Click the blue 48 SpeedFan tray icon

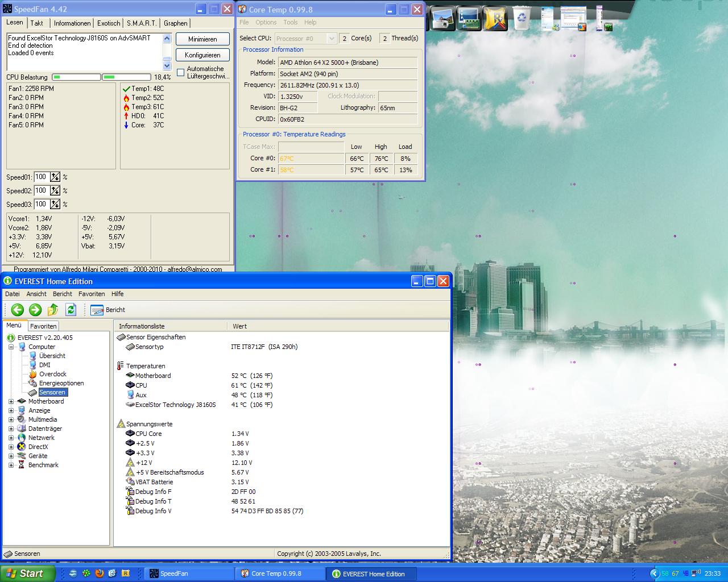(685, 573)
